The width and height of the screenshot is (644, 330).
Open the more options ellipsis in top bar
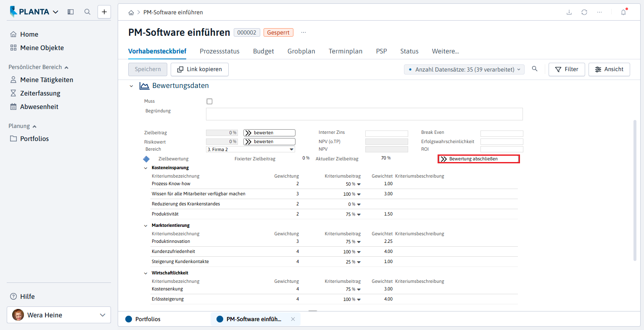599,12
